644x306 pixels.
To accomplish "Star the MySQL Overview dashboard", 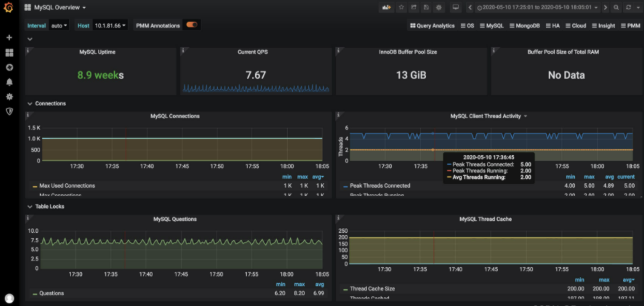I will tap(401, 7).
